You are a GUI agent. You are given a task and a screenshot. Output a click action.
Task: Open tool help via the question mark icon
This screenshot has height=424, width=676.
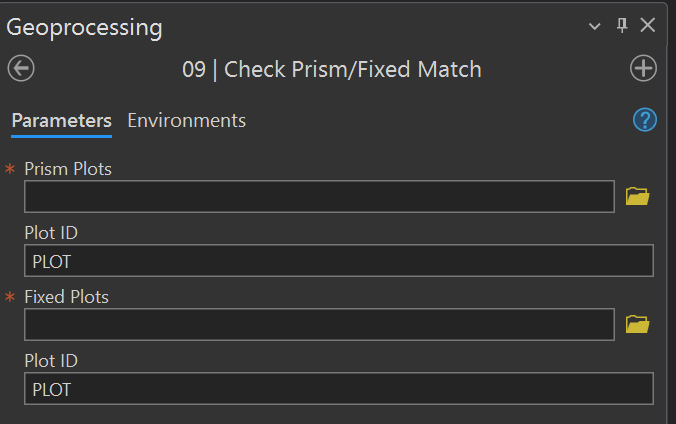point(644,121)
